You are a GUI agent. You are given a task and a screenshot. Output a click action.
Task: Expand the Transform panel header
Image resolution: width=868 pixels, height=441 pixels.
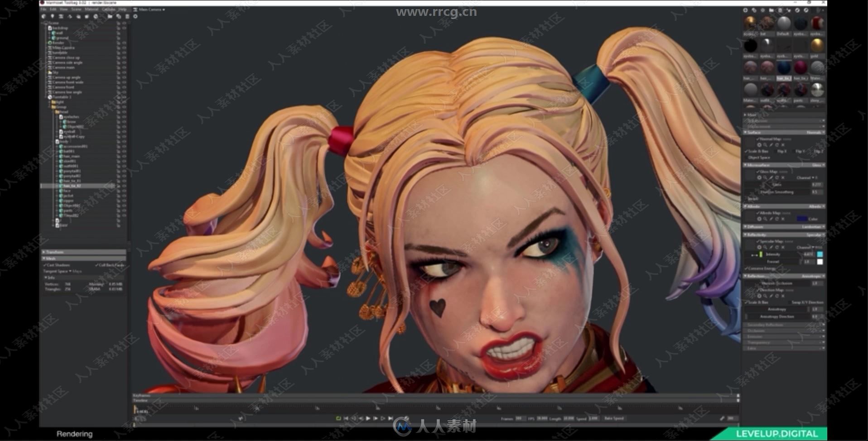click(84, 252)
